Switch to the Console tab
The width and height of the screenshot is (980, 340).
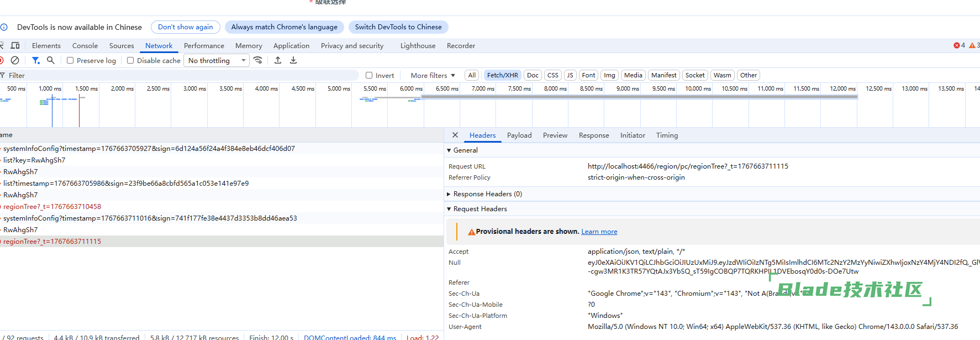(x=85, y=45)
